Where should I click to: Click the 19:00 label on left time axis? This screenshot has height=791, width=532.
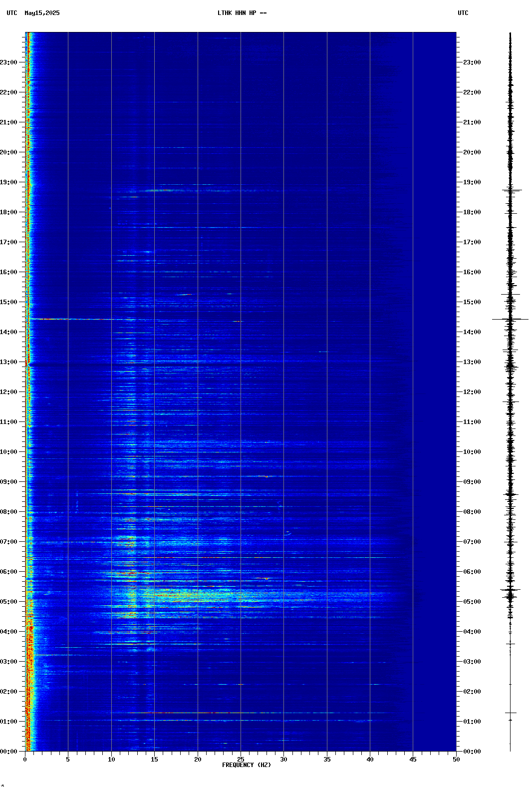[x=8, y=182]
